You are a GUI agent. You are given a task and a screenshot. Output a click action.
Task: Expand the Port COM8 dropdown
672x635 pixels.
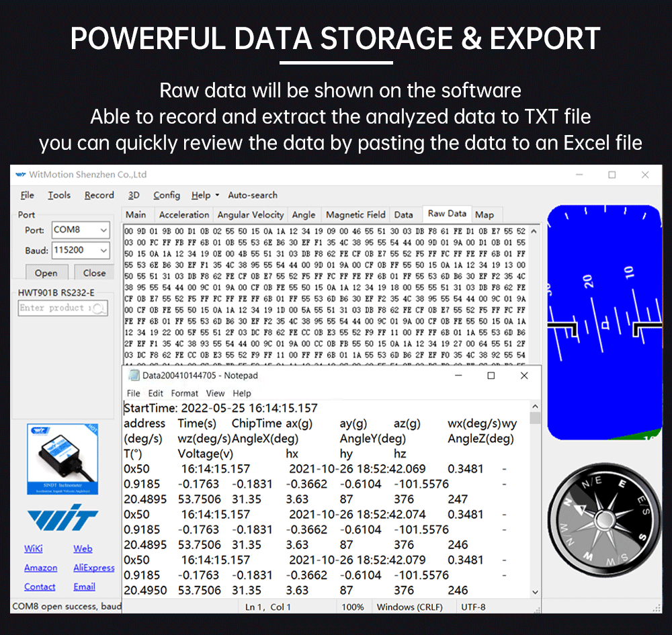click(103, 230)
